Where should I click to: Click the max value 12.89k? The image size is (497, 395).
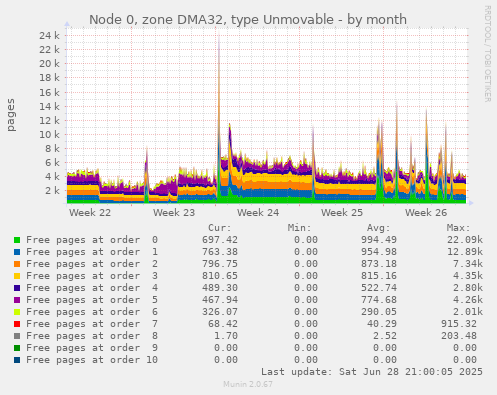(x=465, y=252)
